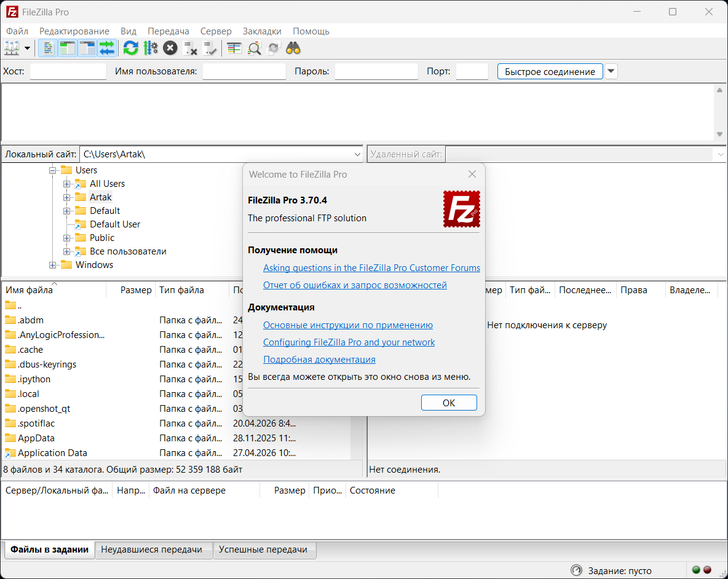Screen dimensions: 728x579
Task: Click Быстрое соединение button
Action: pyautogui.click(x=550, y=71)
